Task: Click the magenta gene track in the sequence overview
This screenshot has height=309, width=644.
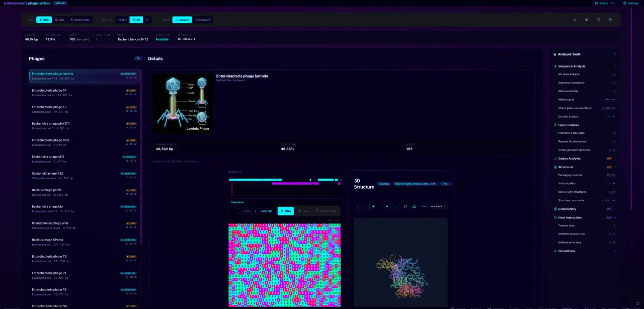Action: click(295, 183)
